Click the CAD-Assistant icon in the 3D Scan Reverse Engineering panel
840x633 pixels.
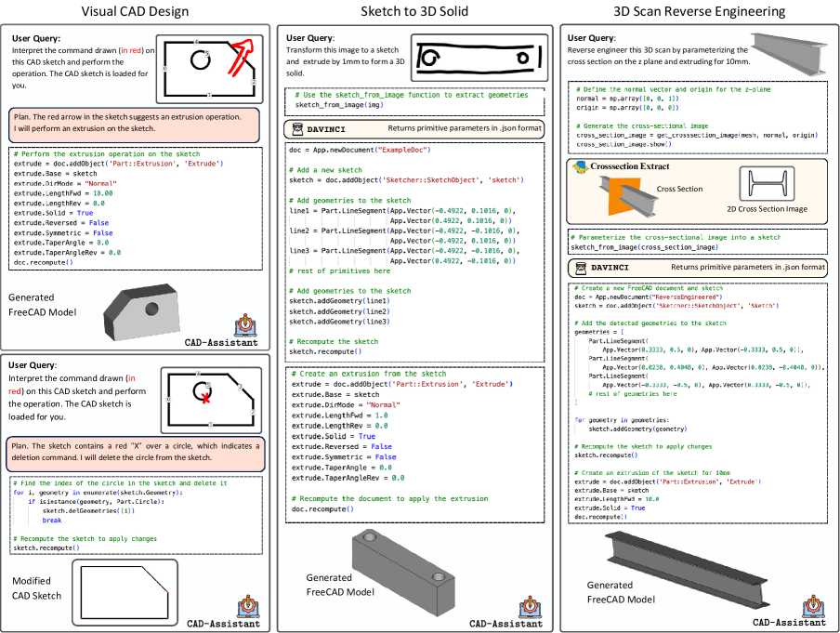[814, 605]
